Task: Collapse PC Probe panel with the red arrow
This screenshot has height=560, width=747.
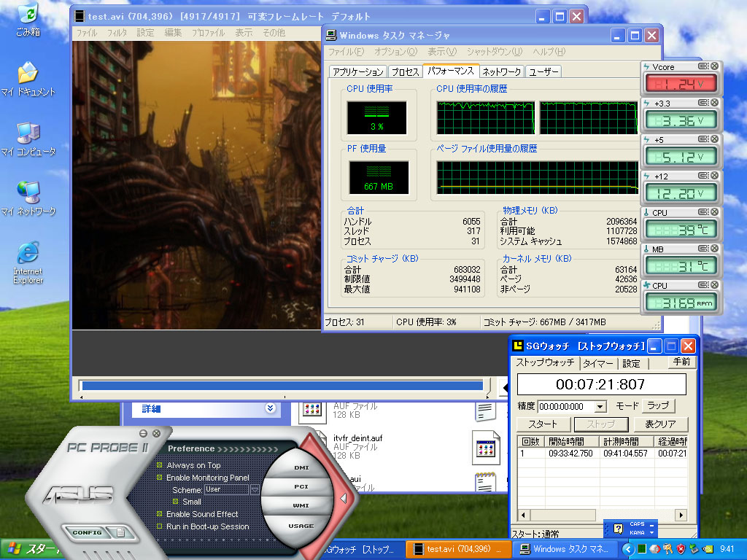Action: [x=343, y=498]
